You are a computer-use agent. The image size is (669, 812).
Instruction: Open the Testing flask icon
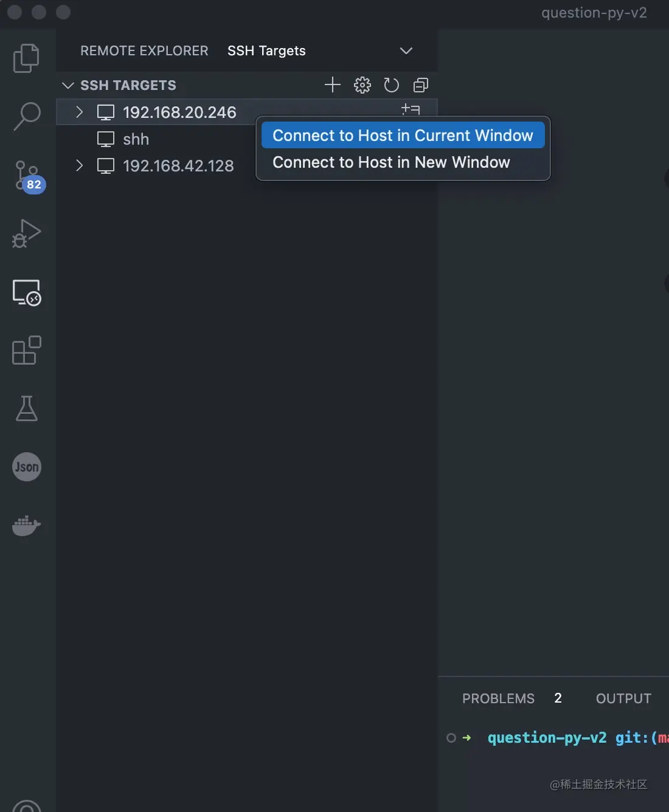pyautogui.click(x=27, y=408)
